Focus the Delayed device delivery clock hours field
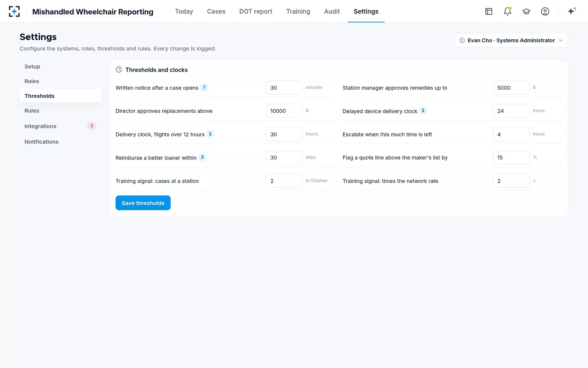This screenshot has width=588, height=368. (x=511, y=111)
